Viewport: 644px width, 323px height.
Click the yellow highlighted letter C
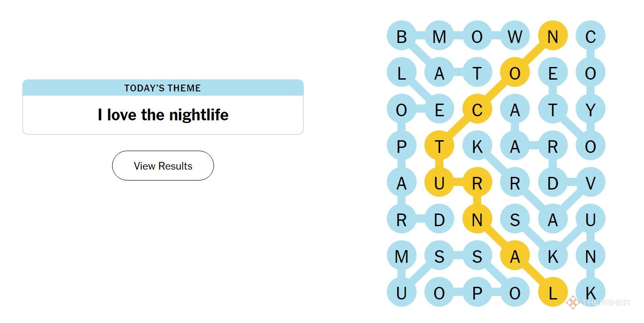pos(477,110)
